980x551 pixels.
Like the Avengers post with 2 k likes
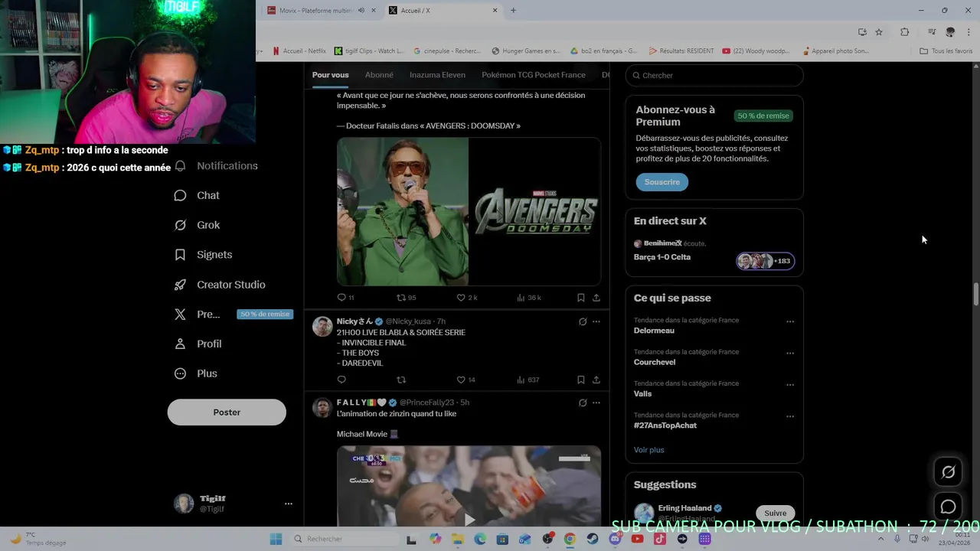(461, 298)
